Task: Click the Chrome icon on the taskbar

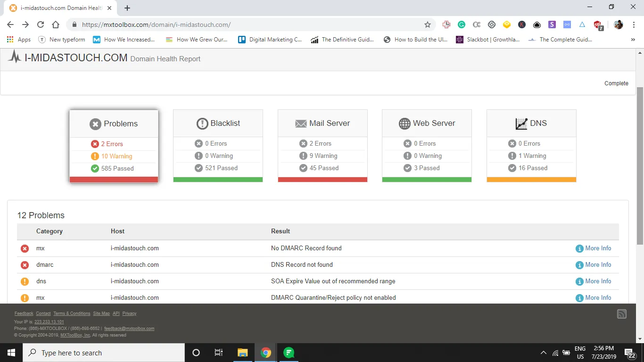Action: pos(266,353)
